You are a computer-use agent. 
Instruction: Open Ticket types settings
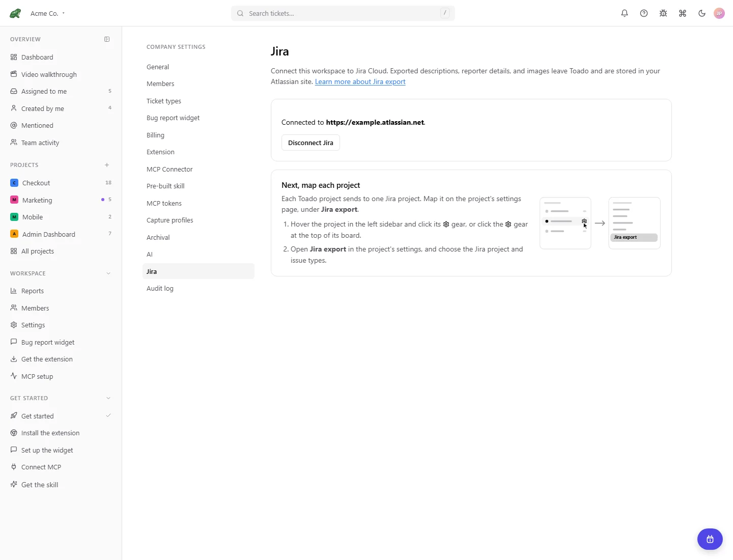[x=199, y=101]
